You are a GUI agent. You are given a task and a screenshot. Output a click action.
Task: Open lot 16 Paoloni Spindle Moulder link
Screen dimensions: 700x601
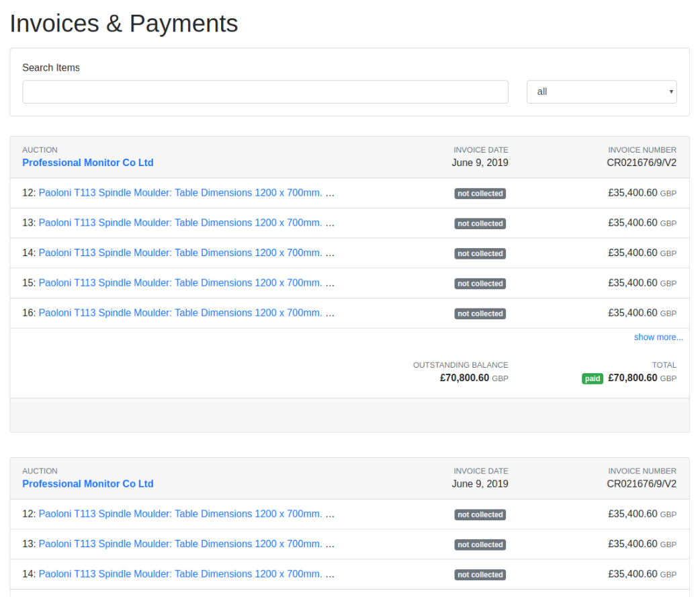point(180,313)
